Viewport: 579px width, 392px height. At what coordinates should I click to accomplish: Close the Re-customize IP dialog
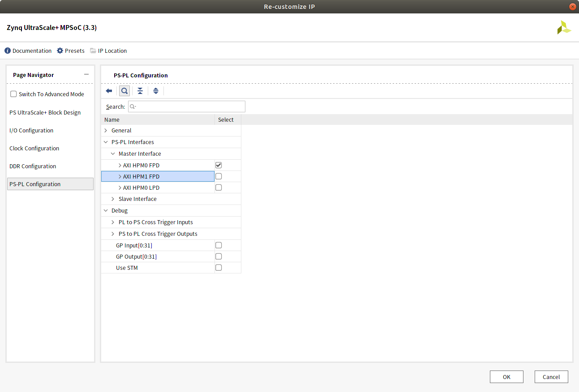[572, 7]
